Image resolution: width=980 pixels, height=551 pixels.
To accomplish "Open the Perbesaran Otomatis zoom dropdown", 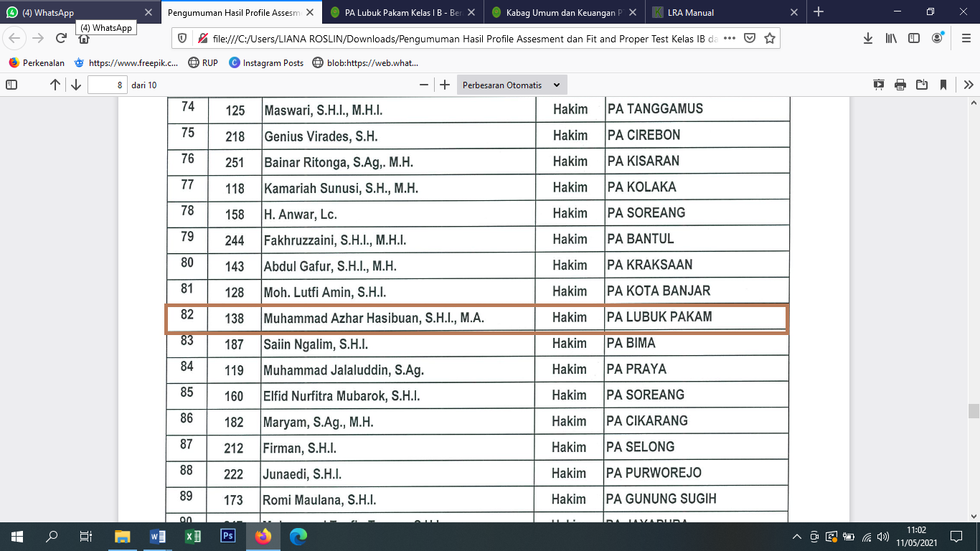I will [512, 85].
